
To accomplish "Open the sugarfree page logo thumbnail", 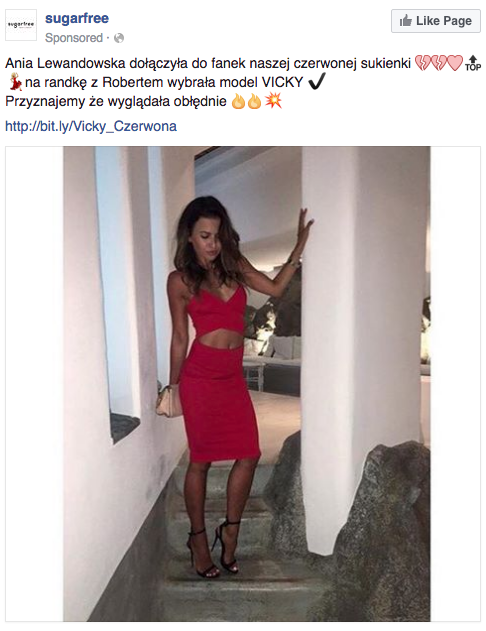I will (x=21, y=25).
